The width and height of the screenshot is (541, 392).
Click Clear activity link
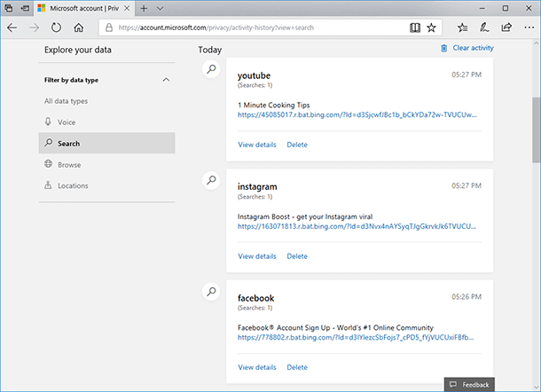(467, 48)
